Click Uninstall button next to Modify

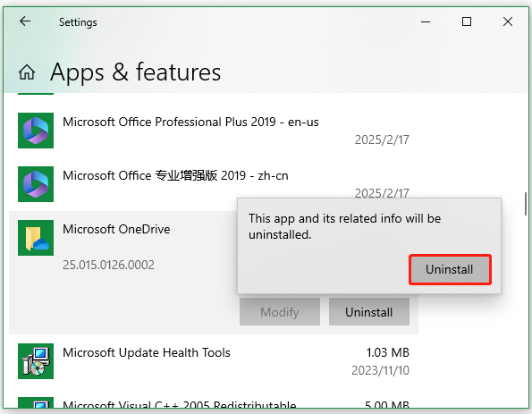369,312
